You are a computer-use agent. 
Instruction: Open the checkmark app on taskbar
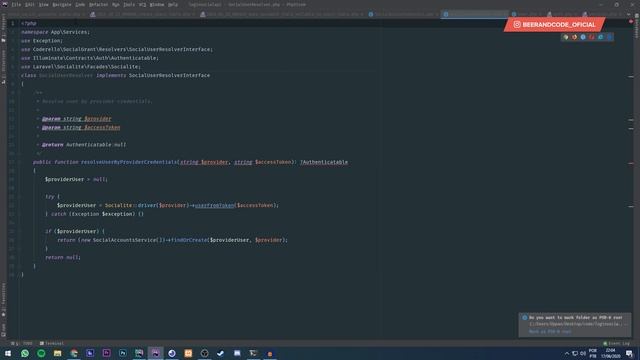pyautogui.click(x=221, y=353)
